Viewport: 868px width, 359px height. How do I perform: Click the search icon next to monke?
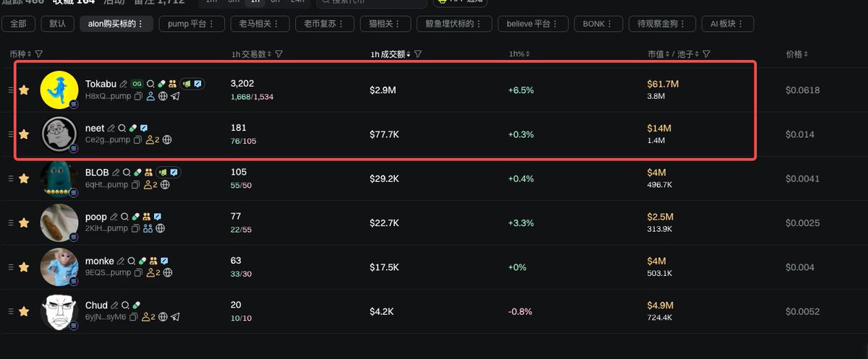pos(132,261)
